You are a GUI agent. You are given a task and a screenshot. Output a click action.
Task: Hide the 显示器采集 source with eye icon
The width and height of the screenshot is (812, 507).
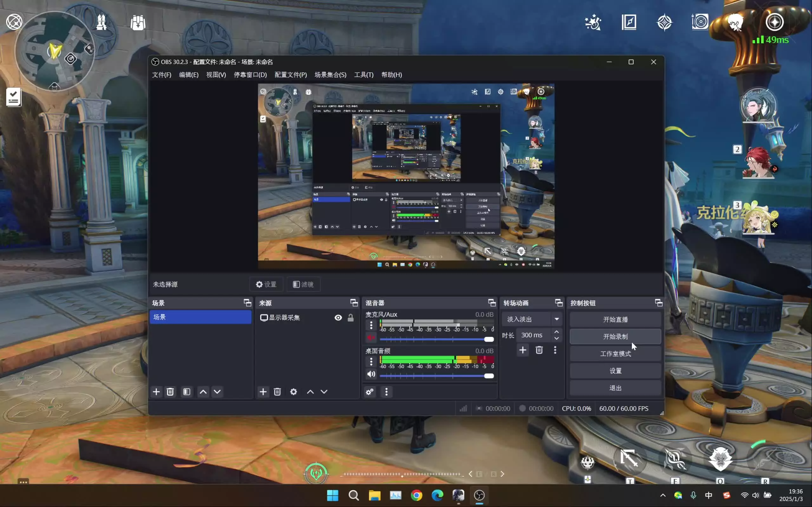(x=338, y=318)
